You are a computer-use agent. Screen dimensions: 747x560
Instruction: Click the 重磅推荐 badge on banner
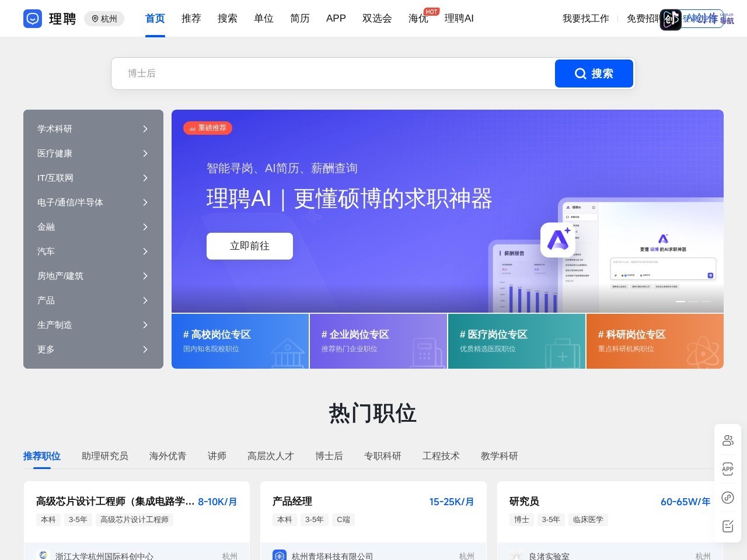point(208,128)
